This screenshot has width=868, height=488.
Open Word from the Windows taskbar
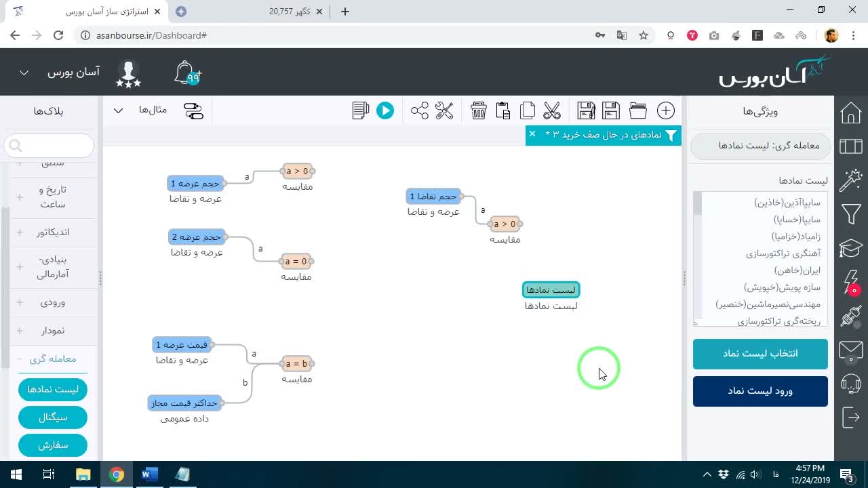tap(149, 474)
